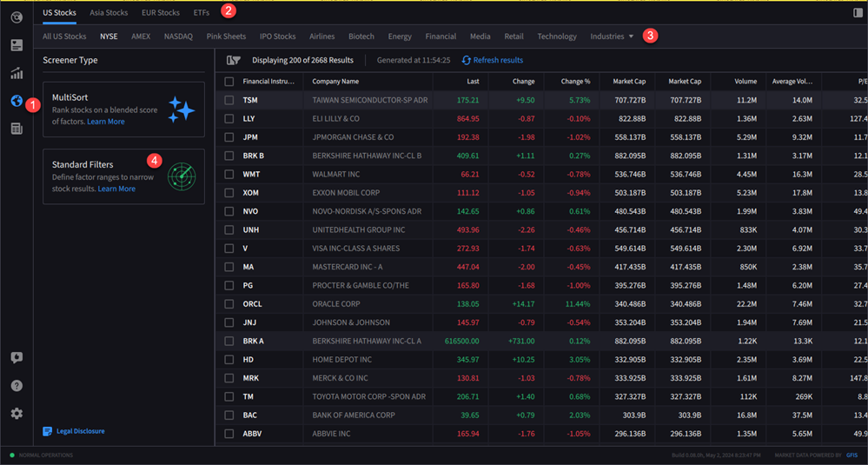The image size is (868, 465).
Task: Click the BAC ticker cell
Action: 249,415
